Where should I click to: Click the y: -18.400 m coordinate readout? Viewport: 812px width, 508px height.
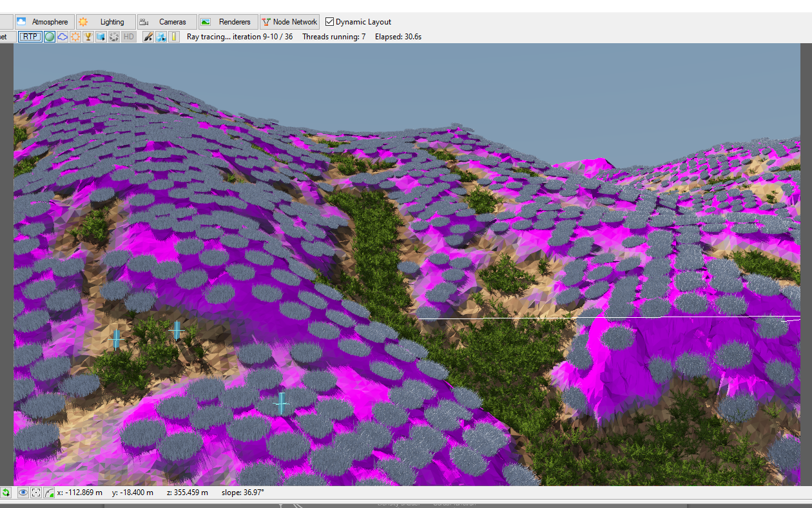[x=133, y=493]
